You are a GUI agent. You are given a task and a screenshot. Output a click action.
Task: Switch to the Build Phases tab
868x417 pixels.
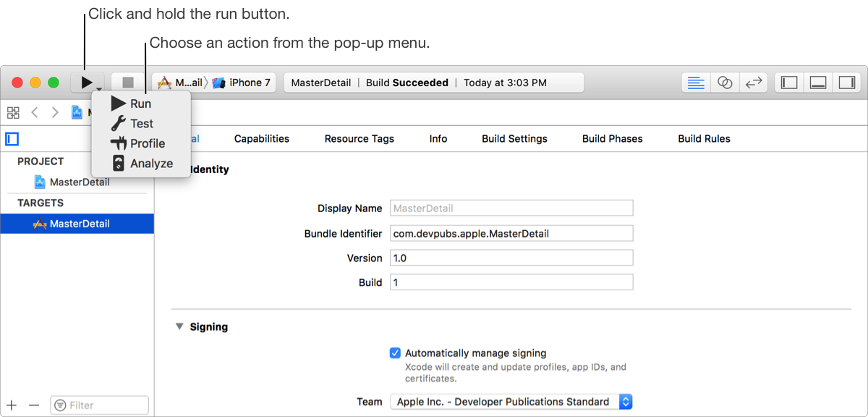point(612,138)
